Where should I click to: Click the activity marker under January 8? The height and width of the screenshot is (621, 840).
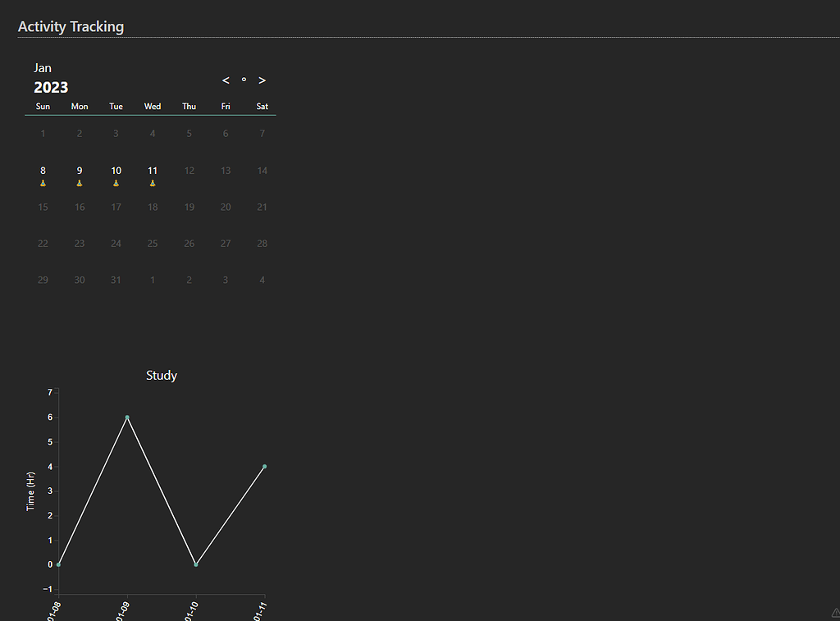pyautogui.click(x=43, y=183)
